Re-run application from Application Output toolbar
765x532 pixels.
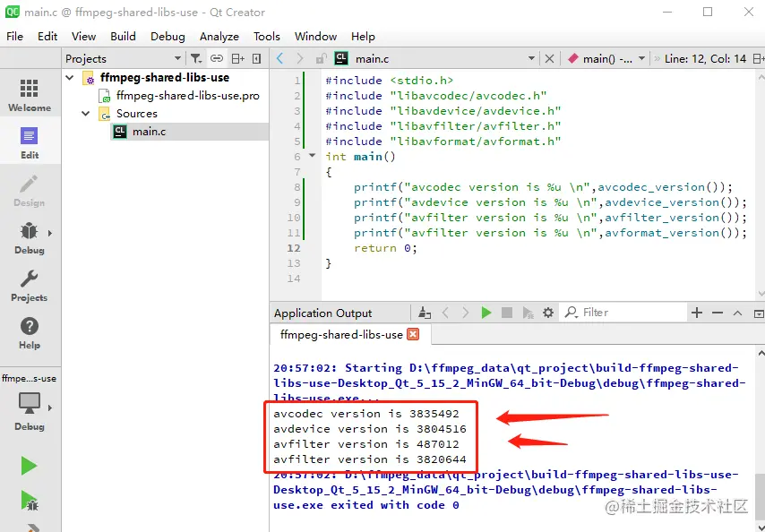[486, 313]
